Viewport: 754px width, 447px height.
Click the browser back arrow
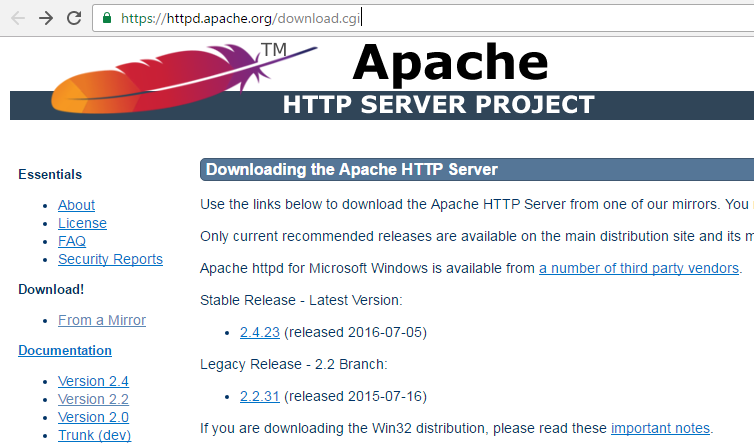(18, 18)
